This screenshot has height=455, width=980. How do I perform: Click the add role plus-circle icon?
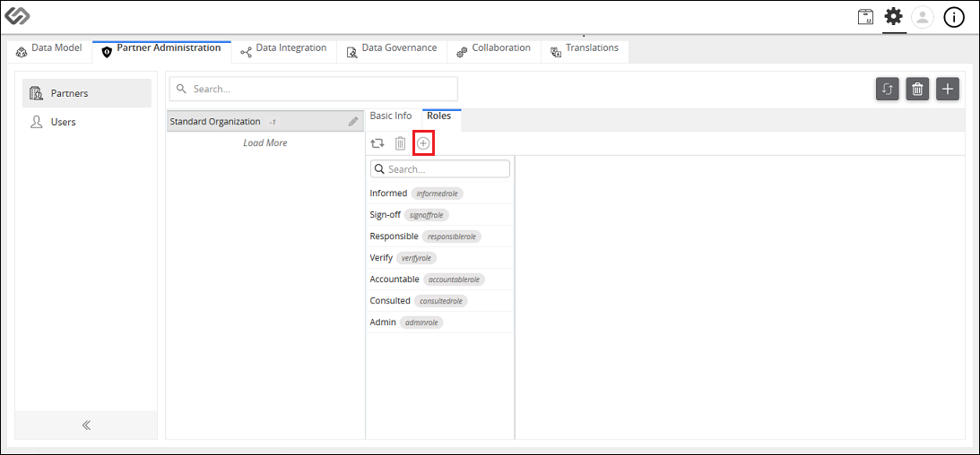[x=423, y=143]
